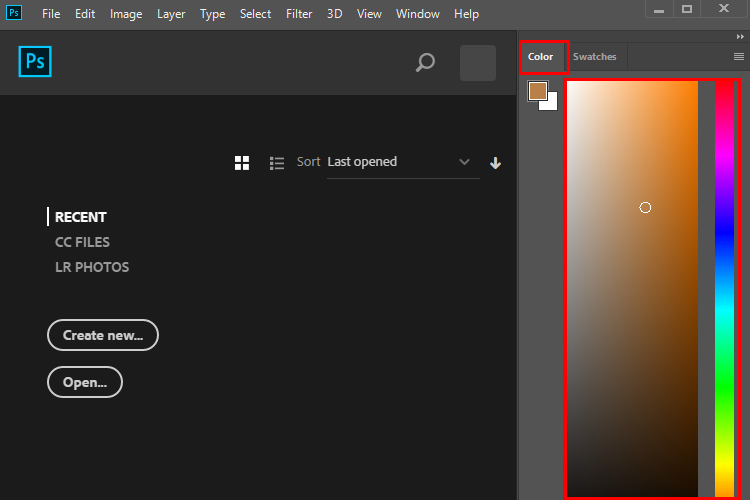Click the color picker circle marker
The width and height of the screenshot is (750, 500).
click(x=645, y=208)
